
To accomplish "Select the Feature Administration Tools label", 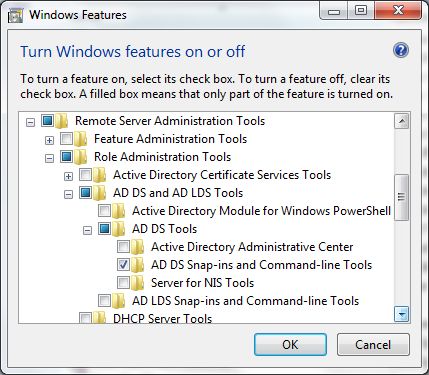I will tap(170, 139).
